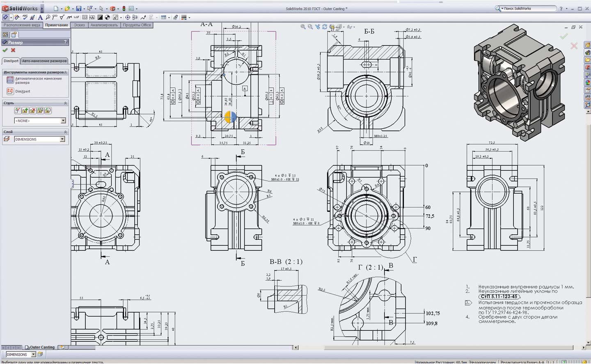591x364 pixels.
Task: Click the Balloon annotation icon
Action: pos(48,17)
